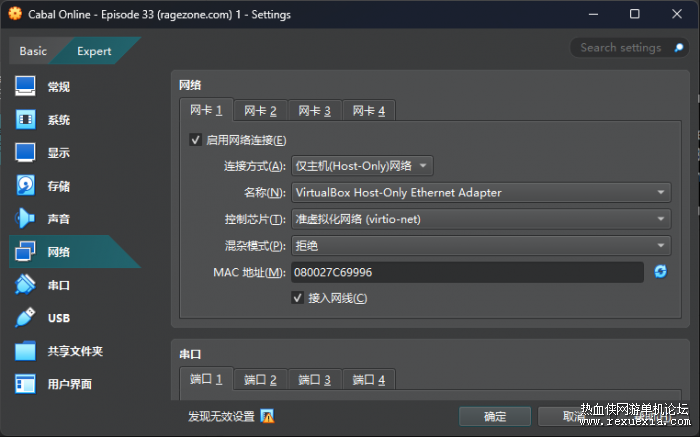
Task: Open the 名称 adapter name dropdown
Action: (481, 192)
